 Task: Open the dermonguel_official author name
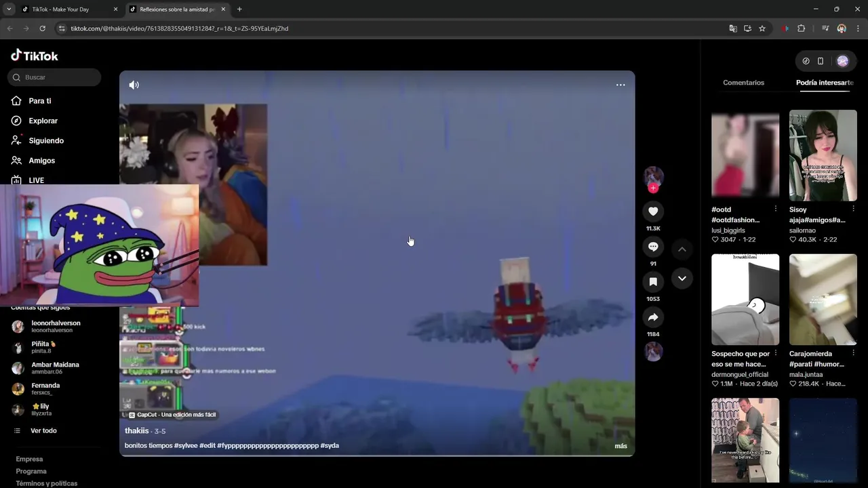pyautogui.click(x=740, y=374)
